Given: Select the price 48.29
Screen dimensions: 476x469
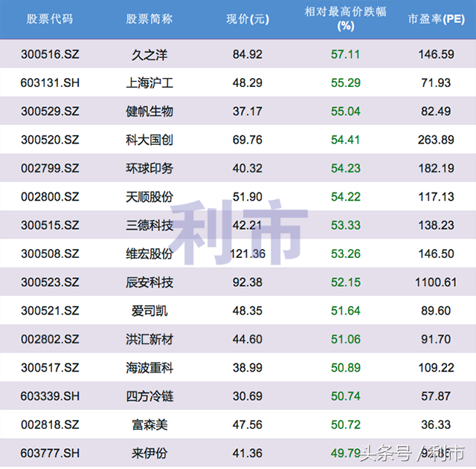Looking at the screenshot, I should (248, 83).
